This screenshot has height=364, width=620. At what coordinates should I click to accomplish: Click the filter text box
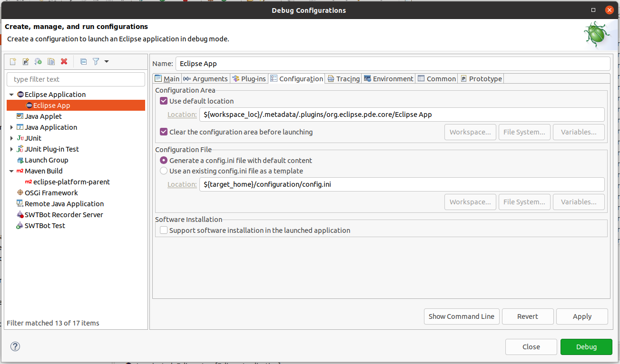point(76,79)
